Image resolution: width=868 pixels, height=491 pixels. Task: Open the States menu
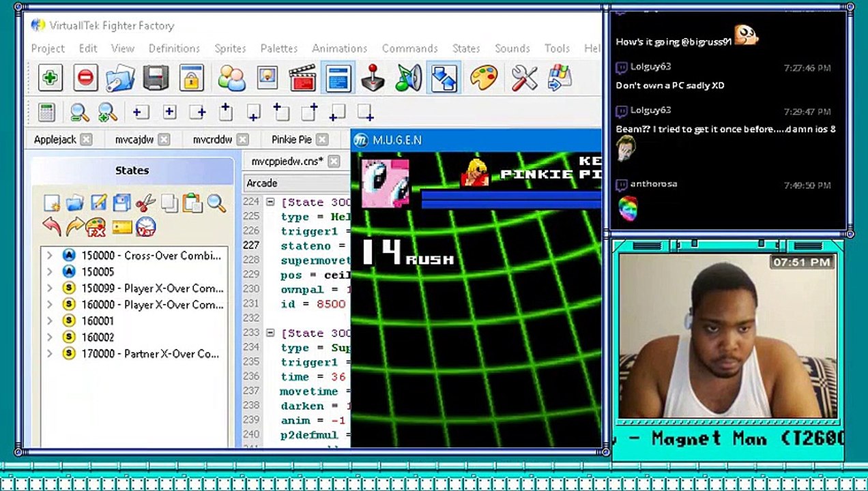click(466, 48)
